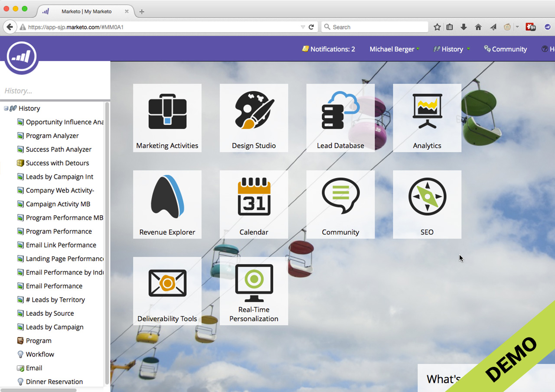555x392 pixels.
Task: Launch the Analytics chart tile
Action: 427,118
